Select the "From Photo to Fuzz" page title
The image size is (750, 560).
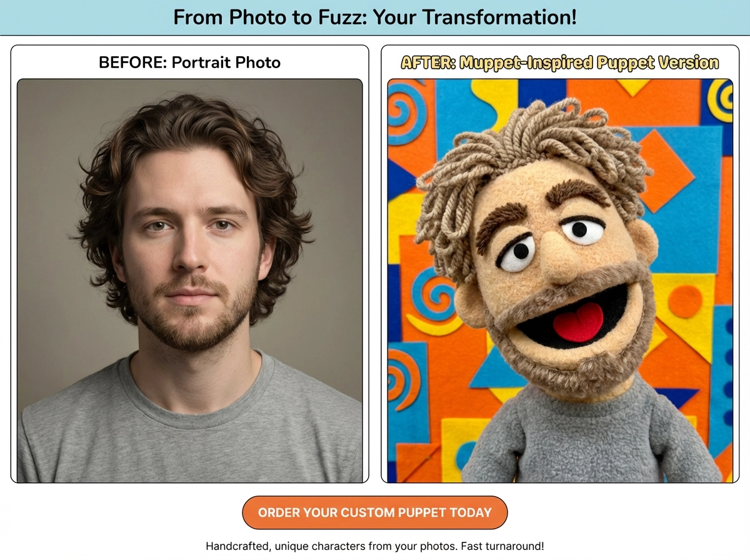point(375,17)
